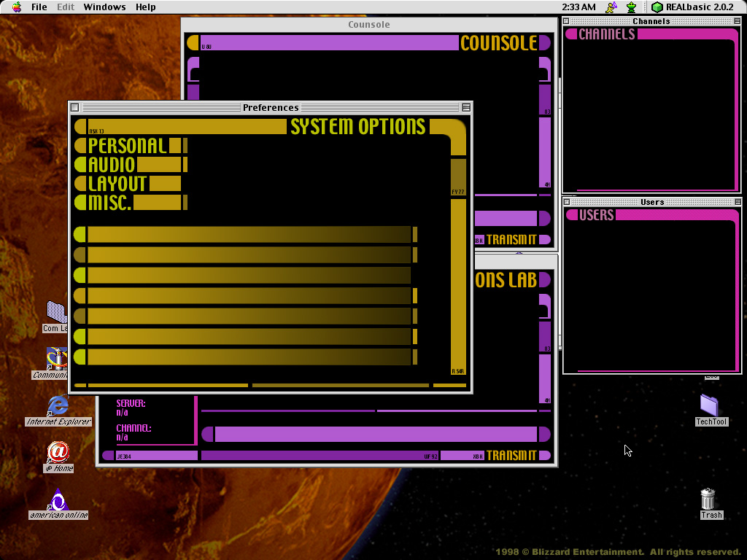Select the america online desktop icon
Screen dimensions: 747x560
click(58, 499)
